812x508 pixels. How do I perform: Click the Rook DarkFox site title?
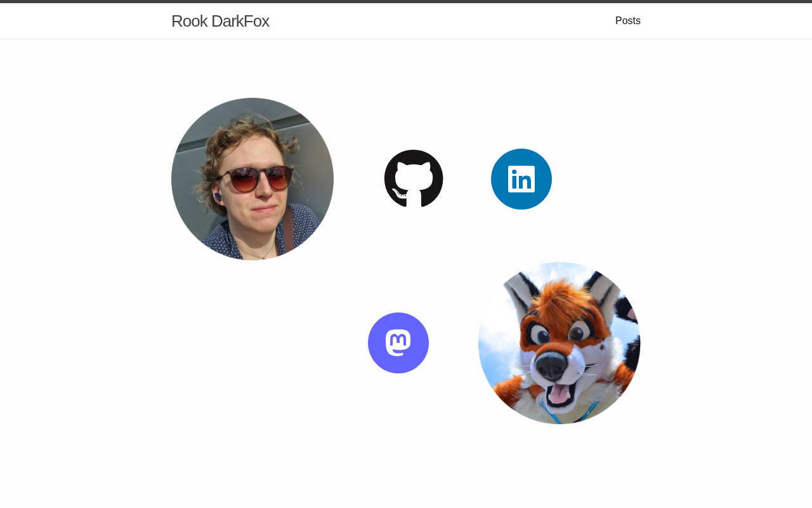pyautogui.click(x=220, y=21)
